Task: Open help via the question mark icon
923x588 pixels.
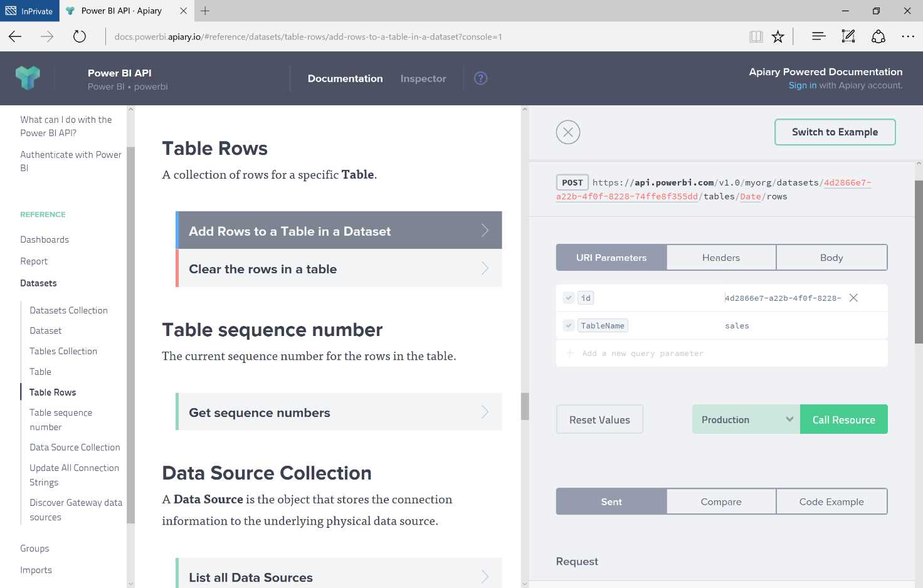Action: 480,78
